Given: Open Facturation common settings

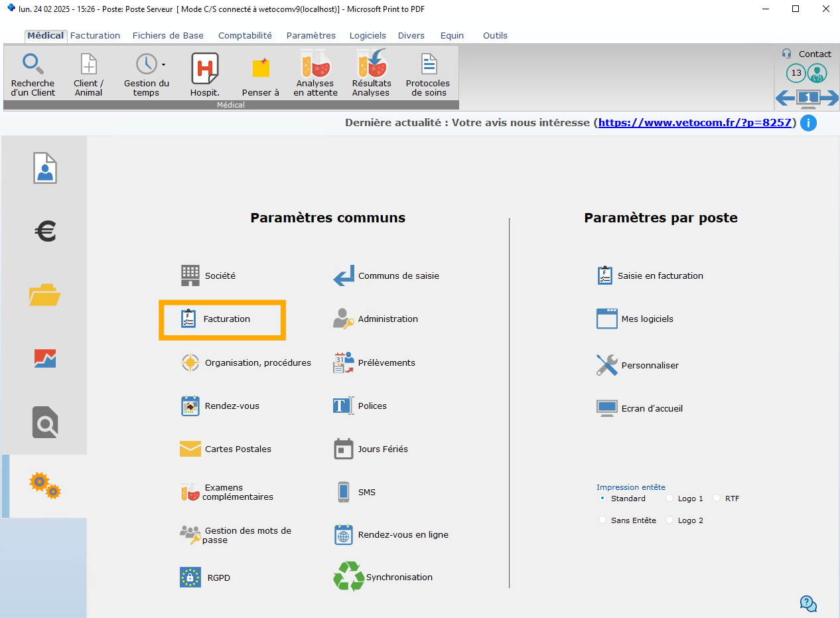Looking at the screenshot, I should click(x=216, y=319).
